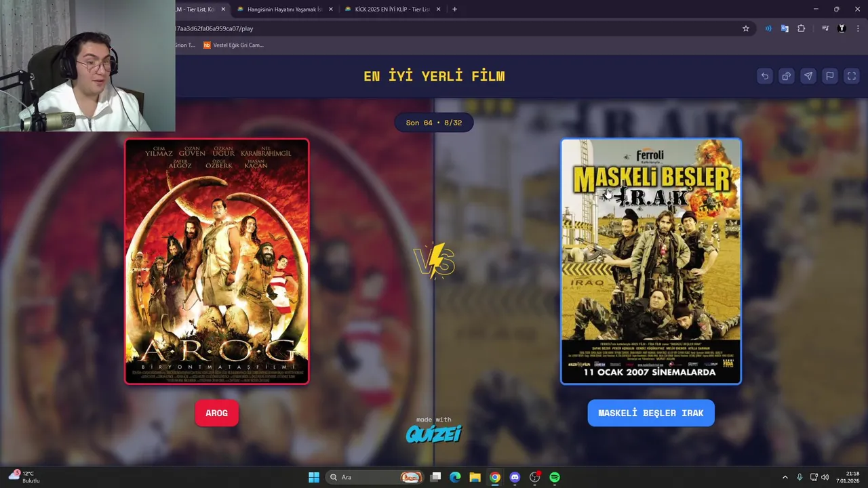The height and width of the screenshot is (488, 868).
Task: Open Microsoft Edge from taskbar
Action: coord(456,477)
